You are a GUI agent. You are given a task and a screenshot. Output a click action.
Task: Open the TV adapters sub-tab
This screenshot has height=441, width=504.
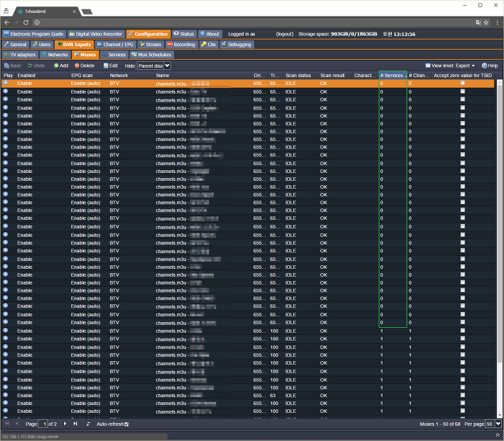[x=20, y=55]
